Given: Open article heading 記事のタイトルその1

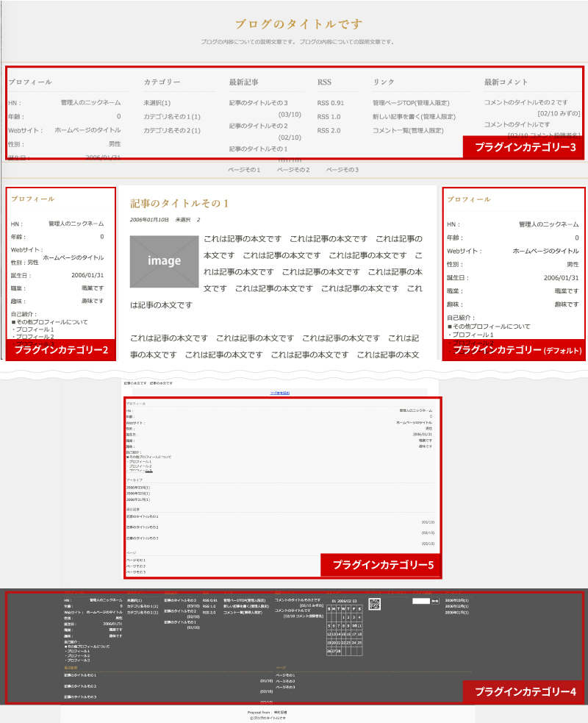Looking at the screenshot, I should [x=179, y=203].
